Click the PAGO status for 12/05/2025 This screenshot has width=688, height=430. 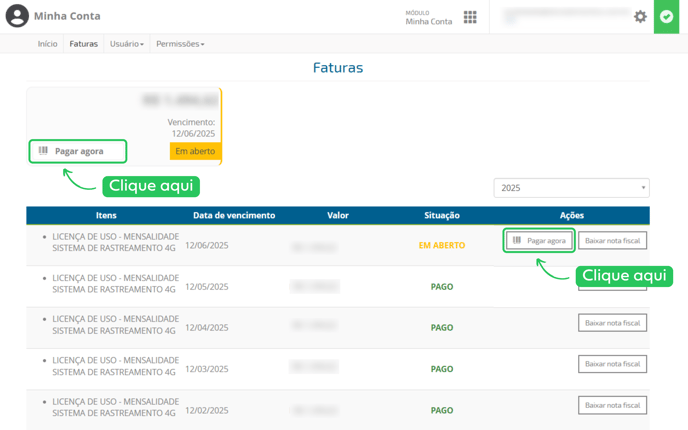(442, 287)
